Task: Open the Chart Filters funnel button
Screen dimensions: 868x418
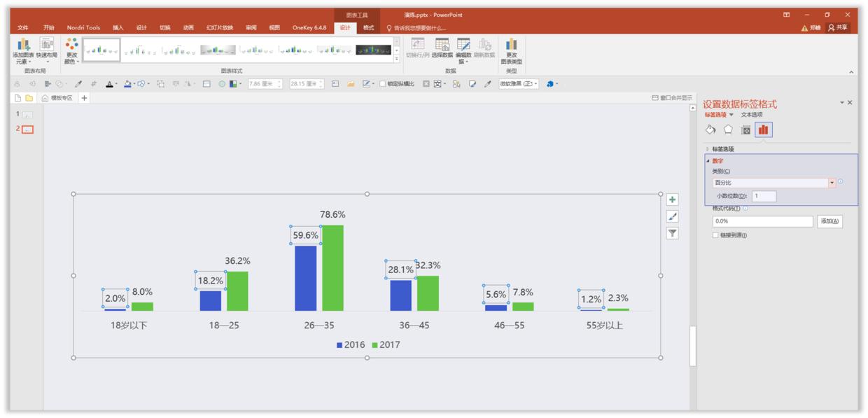Action: (672, 233)
